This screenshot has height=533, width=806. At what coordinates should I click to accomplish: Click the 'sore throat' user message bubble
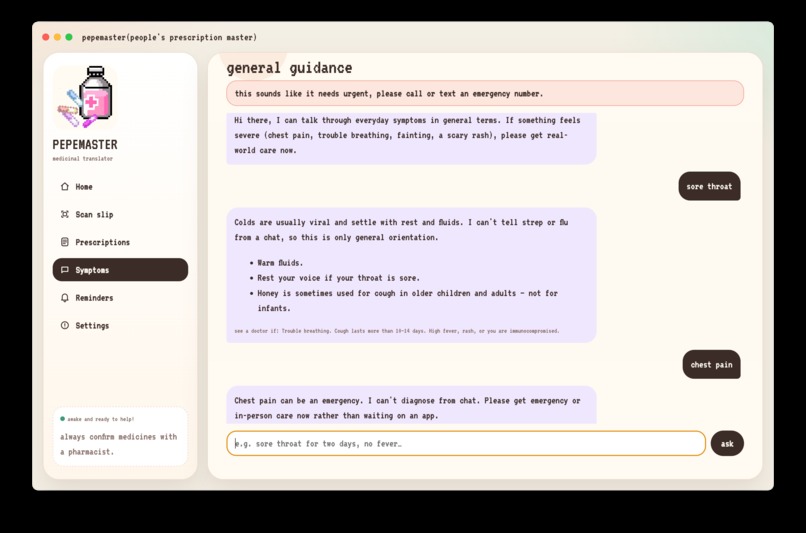point(709,186)
